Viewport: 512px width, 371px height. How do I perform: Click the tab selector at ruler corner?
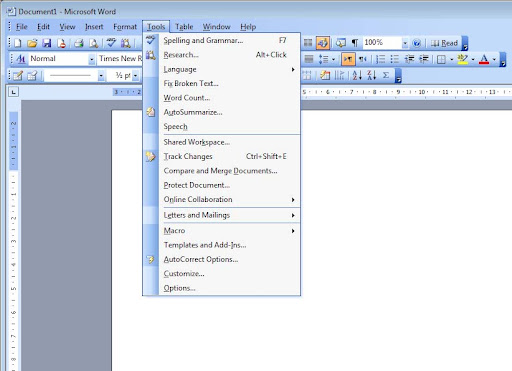click(13, 92)
